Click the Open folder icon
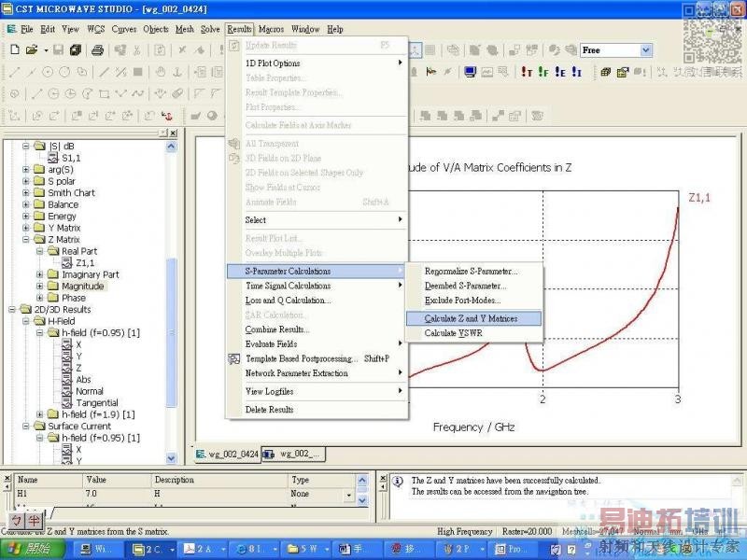747x560 pixels. (32, 49)
